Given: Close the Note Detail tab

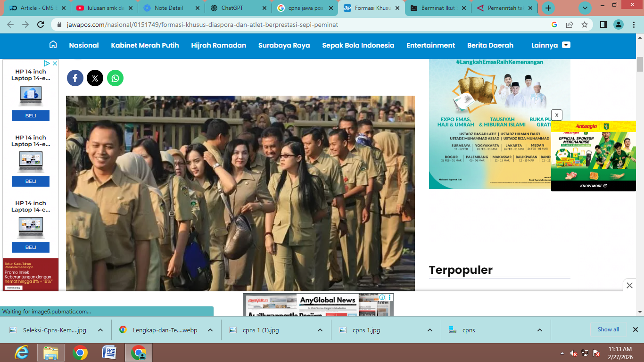Looking at the screenshot, I should pos(197,8).
